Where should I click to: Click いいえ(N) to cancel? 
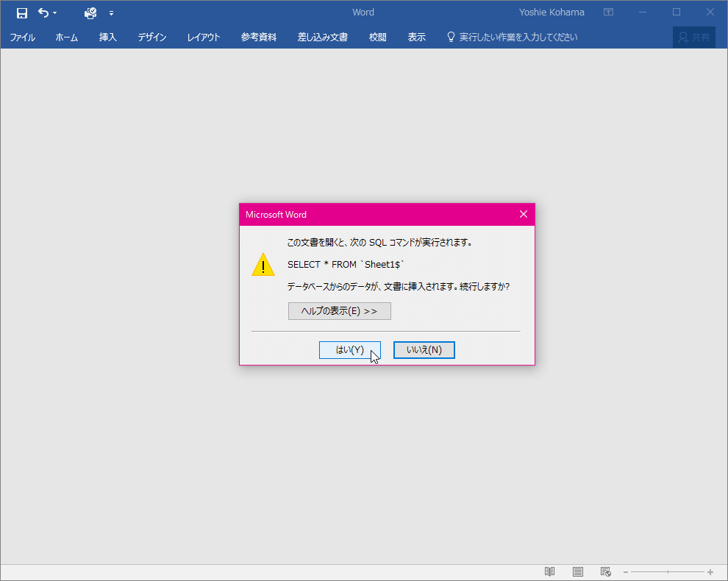(424, 350)
